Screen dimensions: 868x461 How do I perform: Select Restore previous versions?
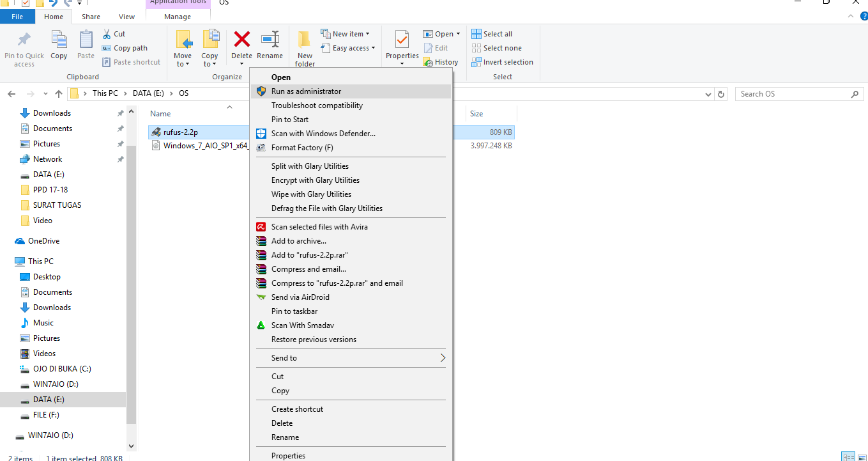coord(350,340)
